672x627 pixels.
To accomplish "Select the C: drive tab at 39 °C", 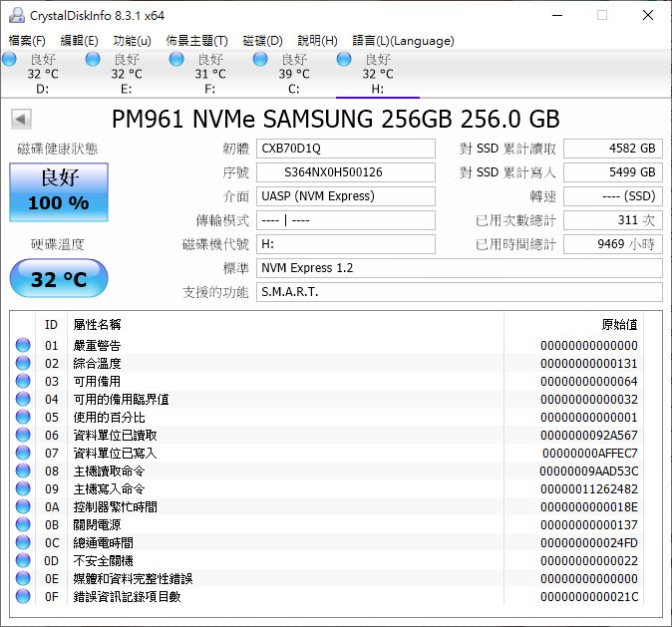I will 294,74.
